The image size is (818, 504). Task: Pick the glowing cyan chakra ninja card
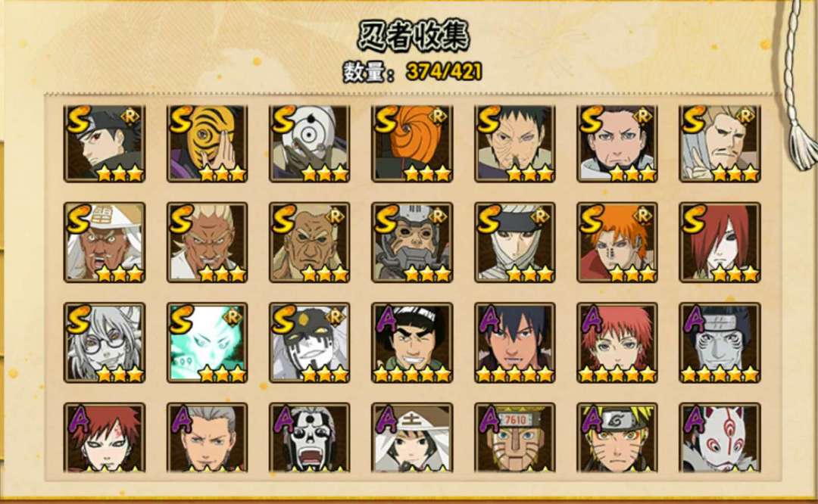coord(207,342)
